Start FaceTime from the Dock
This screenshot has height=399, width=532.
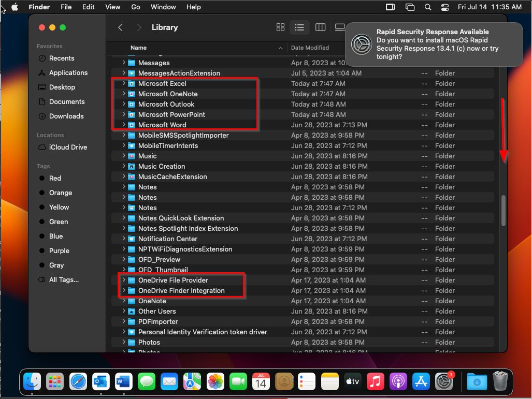(238, 381)
